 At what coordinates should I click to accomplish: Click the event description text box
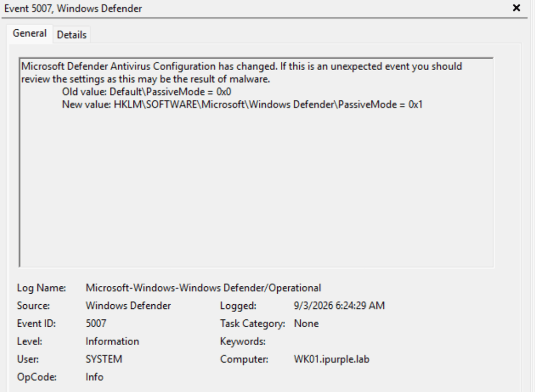[x=256, y=162]
